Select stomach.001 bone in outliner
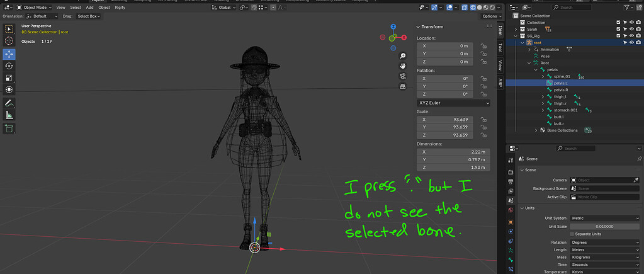The image size is (644, 274). (565, 110)
